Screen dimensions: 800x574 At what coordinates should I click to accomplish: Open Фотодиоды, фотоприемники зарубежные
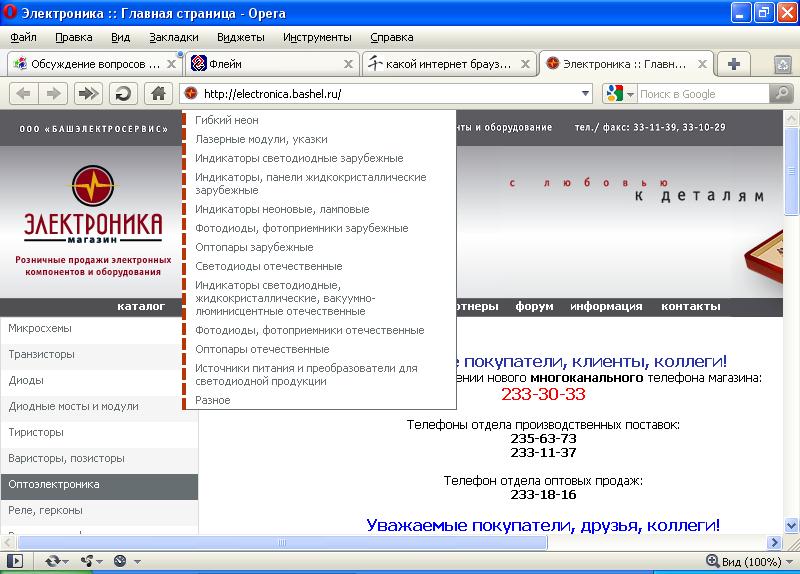click(x=302, y=228)
